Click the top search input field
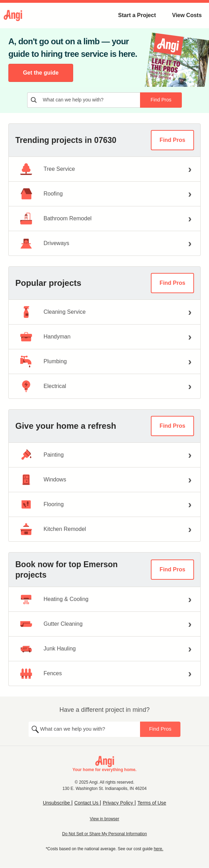209x868 pixels. [84, 100]
